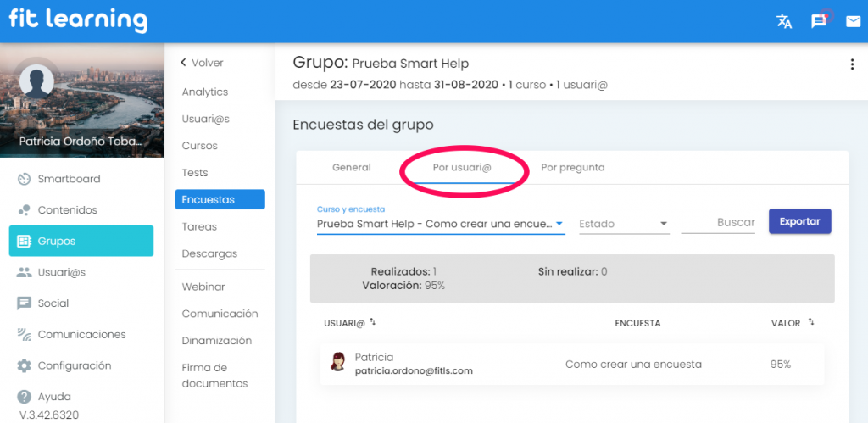Click the translate language icon
The image size is (868, 423).
coord(784,21)
